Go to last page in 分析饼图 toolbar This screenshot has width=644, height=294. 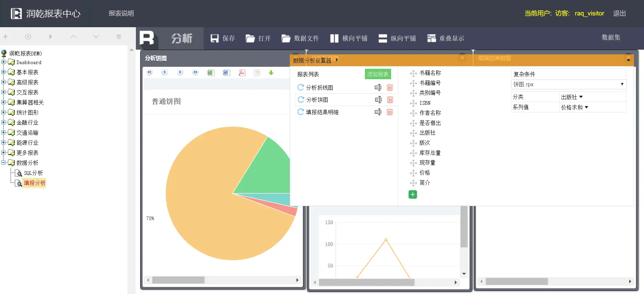point(195,72)
